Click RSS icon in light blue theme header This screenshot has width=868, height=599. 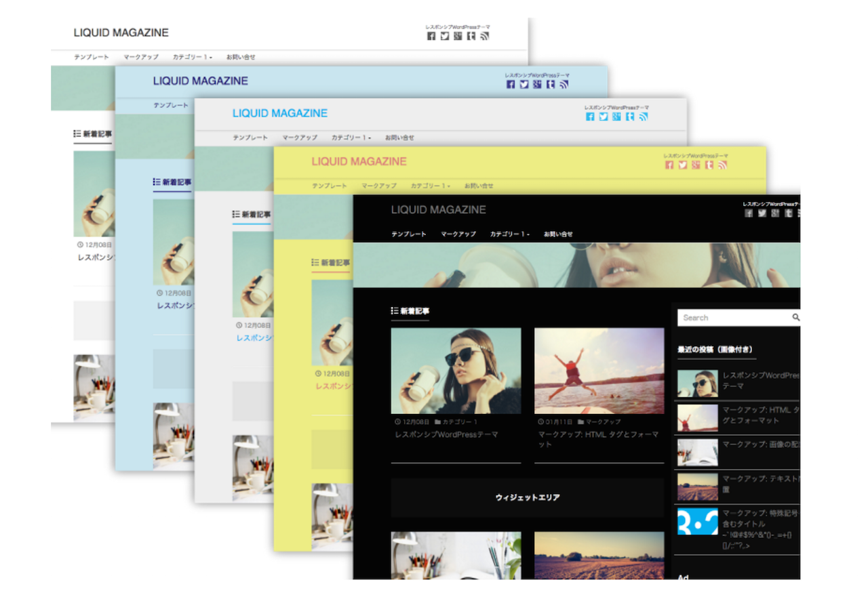564,84
